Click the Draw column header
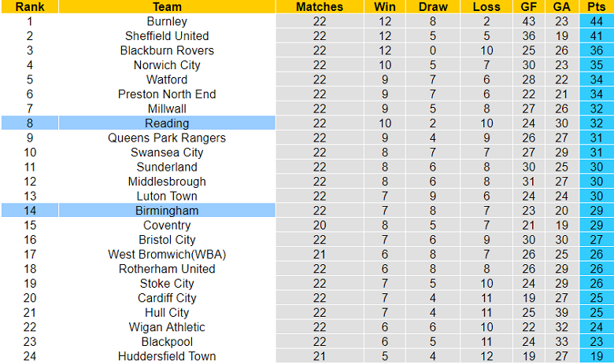 [433, 7]
